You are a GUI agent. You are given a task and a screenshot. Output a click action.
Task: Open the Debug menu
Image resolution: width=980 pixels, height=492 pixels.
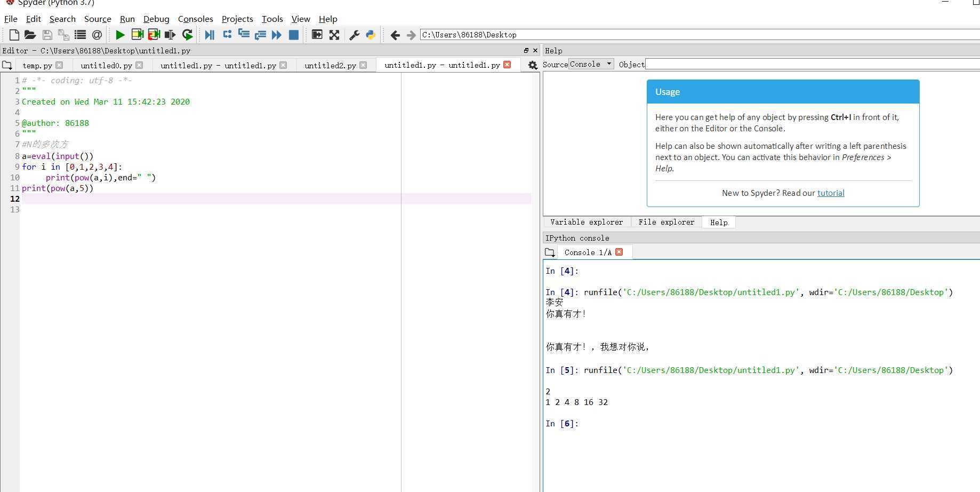156,19
